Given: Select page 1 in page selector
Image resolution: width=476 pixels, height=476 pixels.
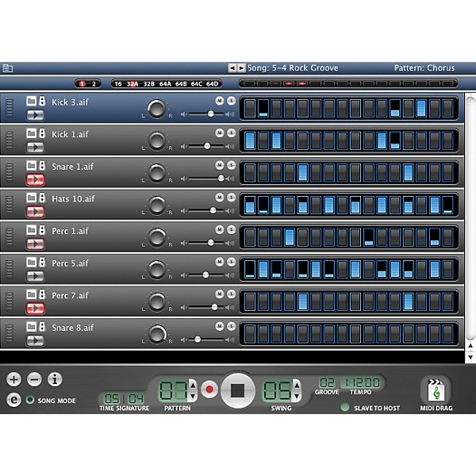Looking at the screenshot, I should pyautogui.click(x=82, y=84).
